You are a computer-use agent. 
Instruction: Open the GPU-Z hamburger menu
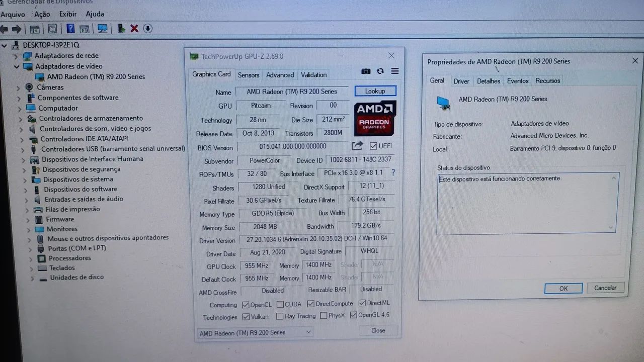(x=395, y=71)
